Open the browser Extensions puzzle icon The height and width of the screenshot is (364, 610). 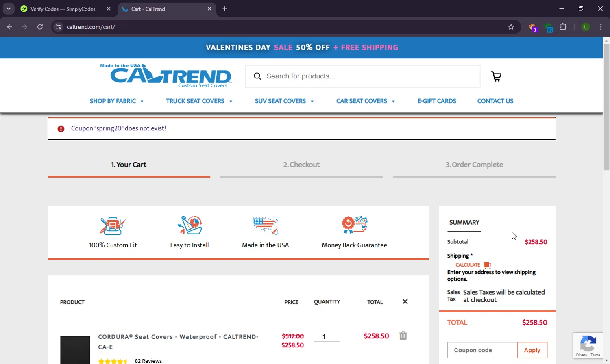[563, 27]
